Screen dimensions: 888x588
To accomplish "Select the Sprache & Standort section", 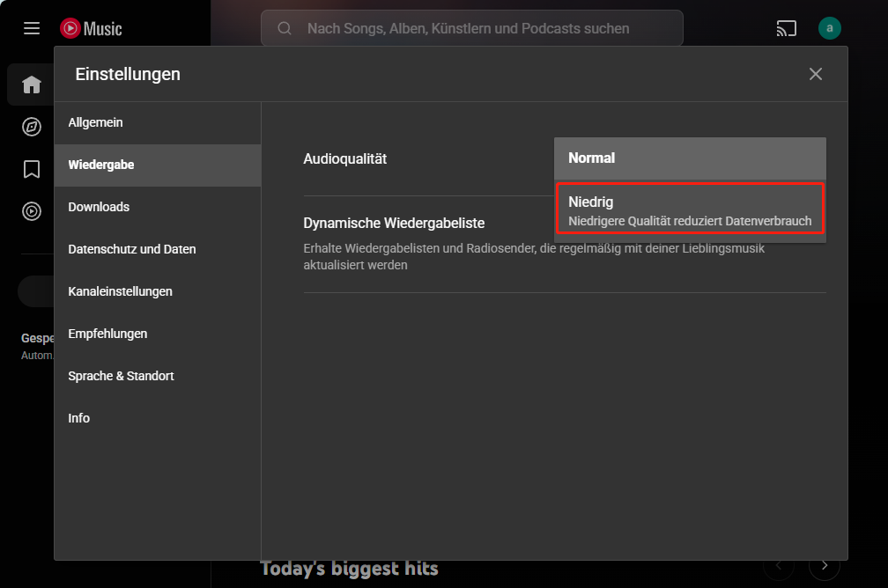I will pyautogui.click(x=121, y=376).
